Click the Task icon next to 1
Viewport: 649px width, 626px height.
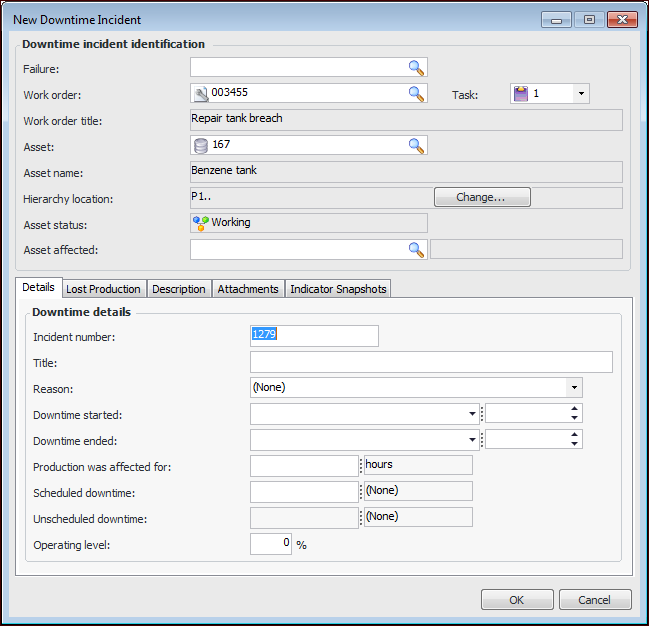coord(521,94)
